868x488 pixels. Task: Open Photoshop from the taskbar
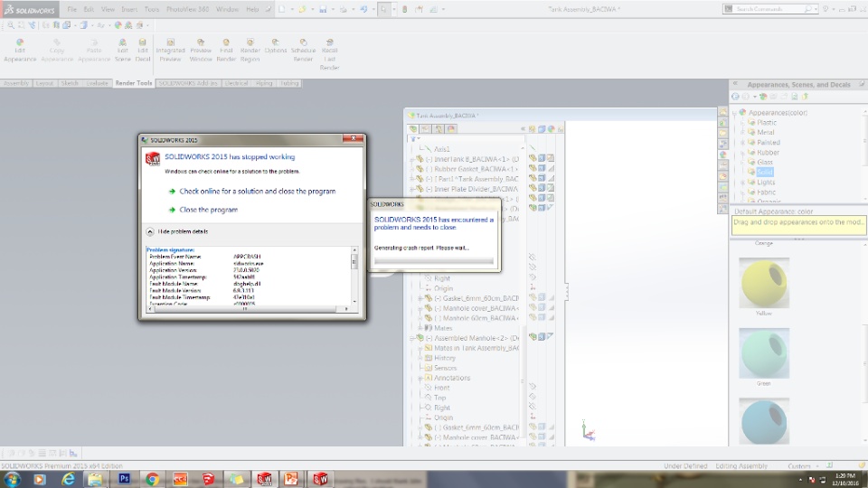[124, 479]
